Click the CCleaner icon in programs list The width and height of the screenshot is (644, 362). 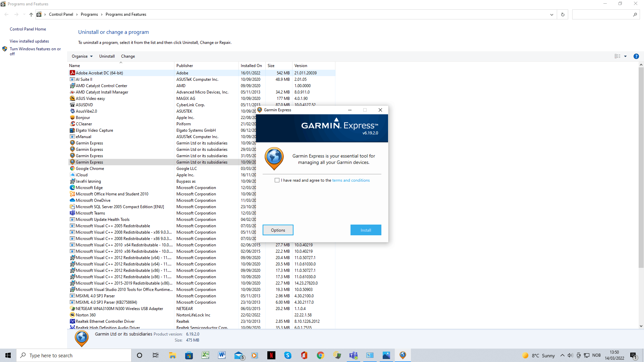coord(72,124)
